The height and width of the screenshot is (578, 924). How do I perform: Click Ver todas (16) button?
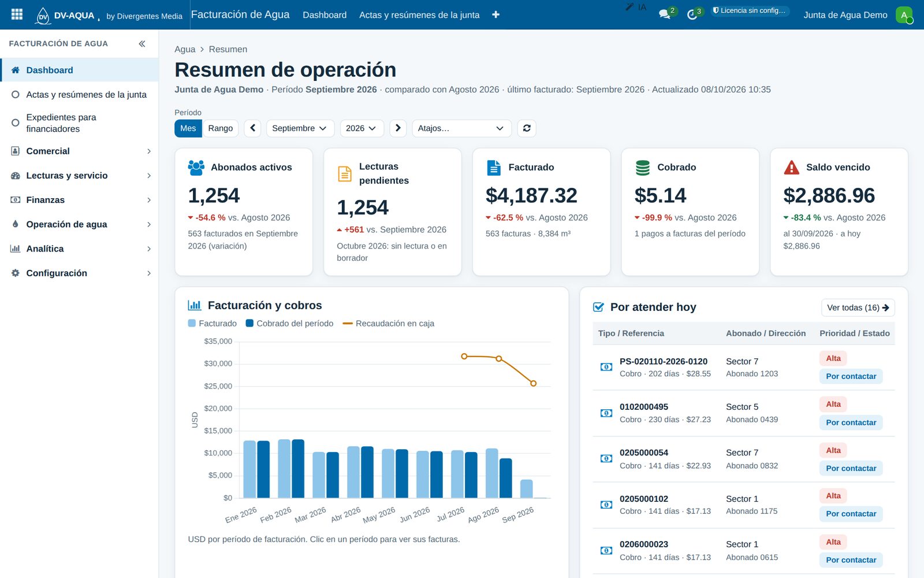click(858, 307)
